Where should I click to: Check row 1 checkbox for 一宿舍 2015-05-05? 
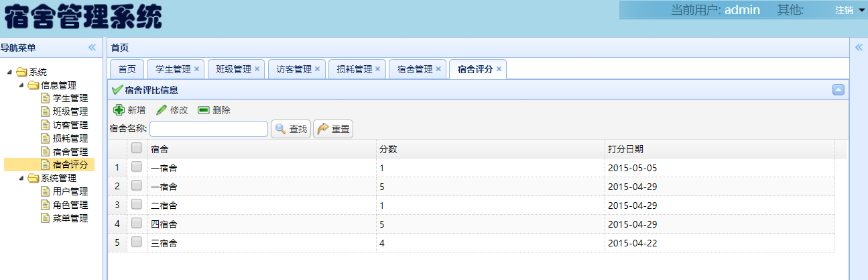[x=137, y=167]
